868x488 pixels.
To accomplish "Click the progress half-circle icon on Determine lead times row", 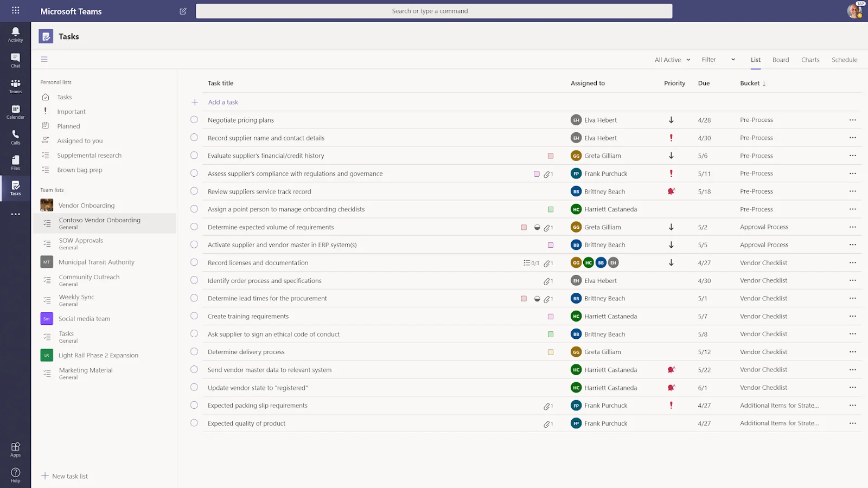I will pyautogui.click(x=537, y=299).
